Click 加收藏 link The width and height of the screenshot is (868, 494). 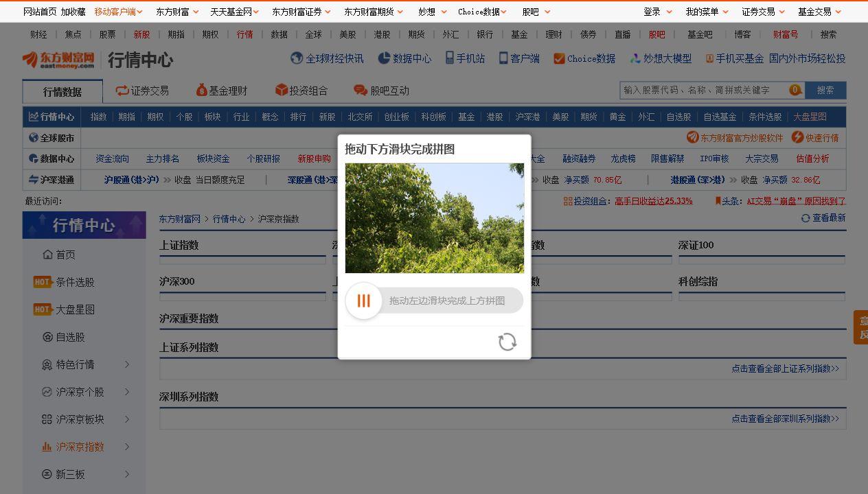[73, 12]
